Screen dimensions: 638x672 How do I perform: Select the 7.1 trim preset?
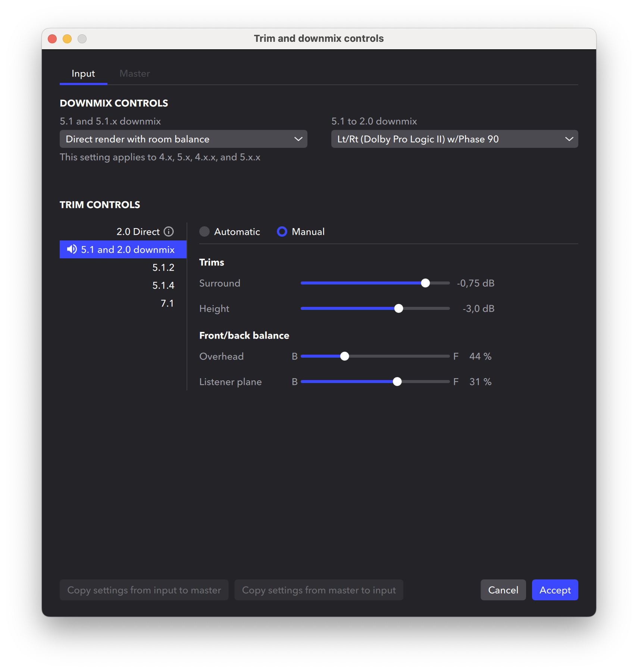[168, 303]
